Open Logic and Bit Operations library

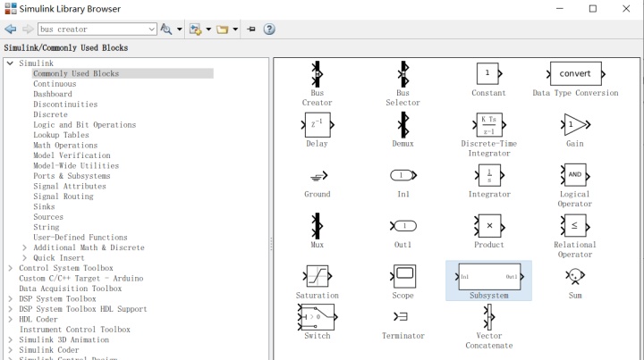pos(85,125)
